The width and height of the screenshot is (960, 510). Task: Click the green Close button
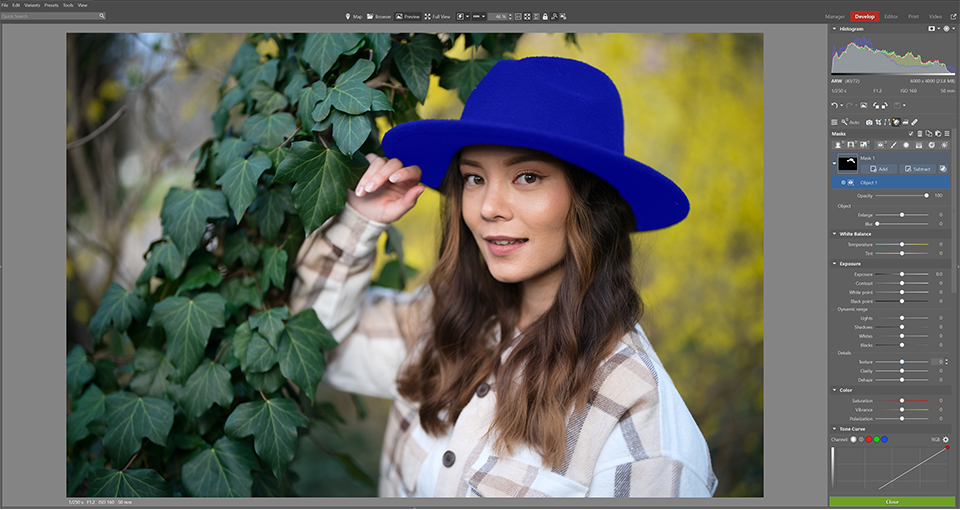[892, 501]
